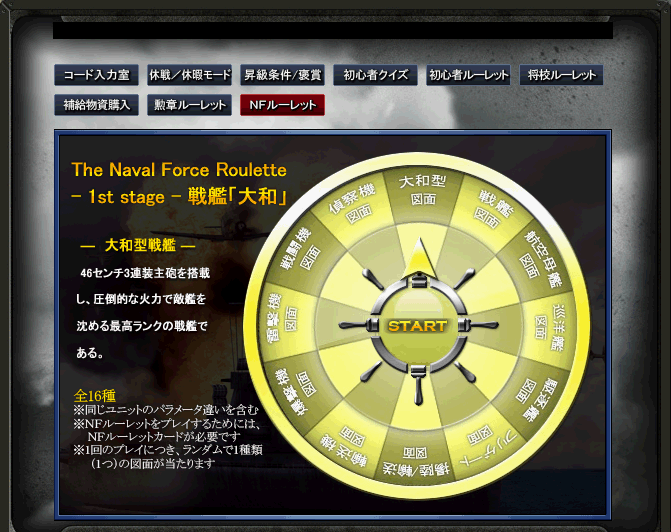Click the yellow roulette pointer arrow

420,258
